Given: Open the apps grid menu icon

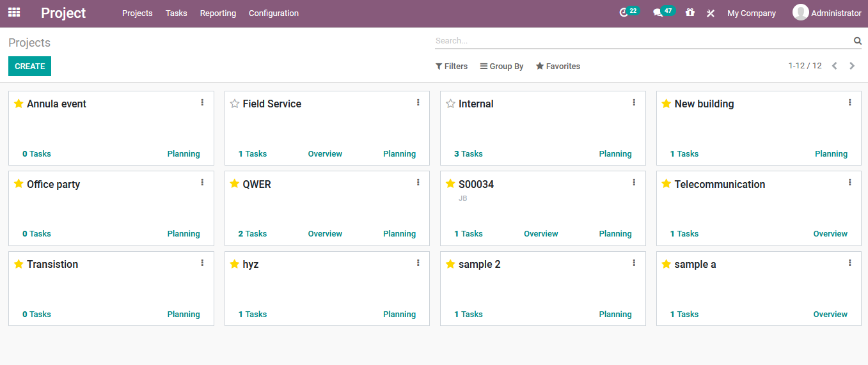Looking at the screenshot, I should [14, 12].
